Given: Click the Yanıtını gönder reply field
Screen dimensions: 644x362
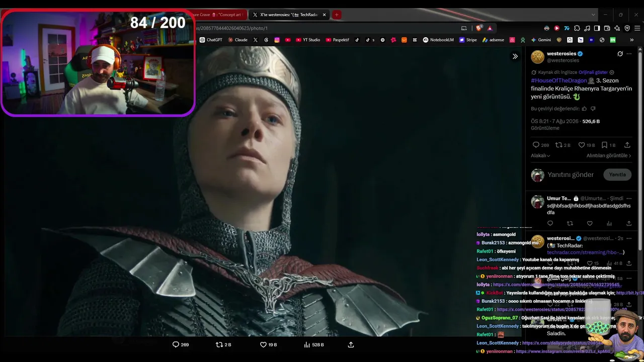Looking at the screenshot, I should coord(571,174).
